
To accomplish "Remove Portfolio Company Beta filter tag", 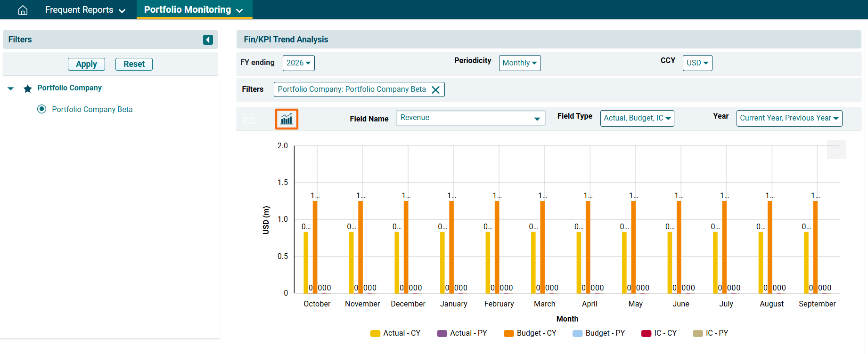I will tap(436, 90).
